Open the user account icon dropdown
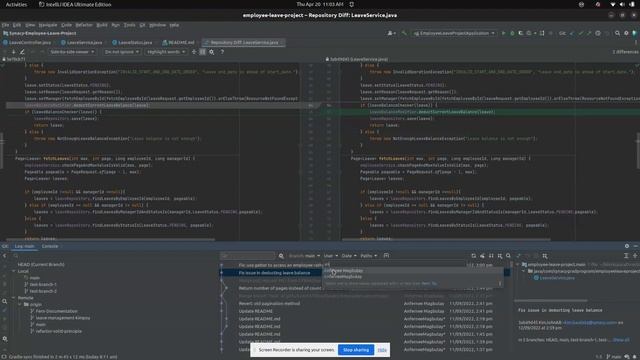This screenshot has height=360, width=640. click(x=391, y=33)
